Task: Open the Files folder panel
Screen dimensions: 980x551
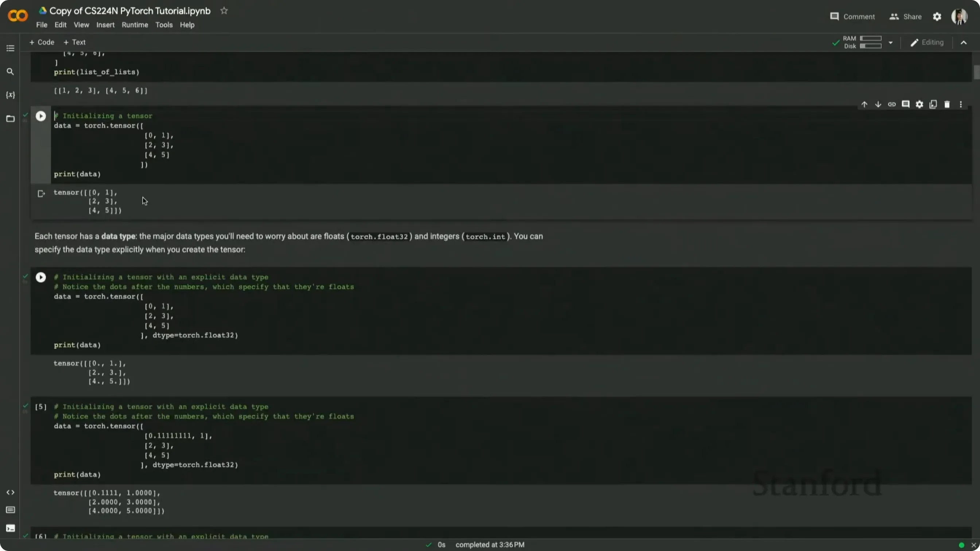Action: 10,119
